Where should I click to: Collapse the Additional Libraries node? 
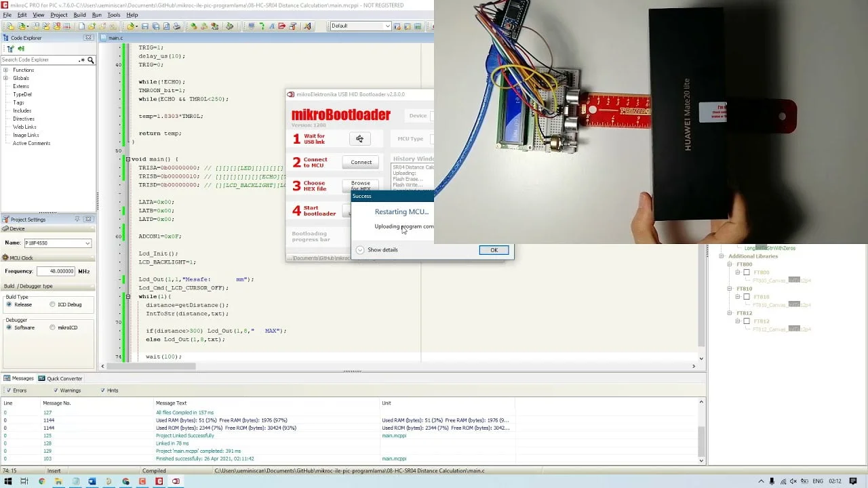[x=722, y=256]
